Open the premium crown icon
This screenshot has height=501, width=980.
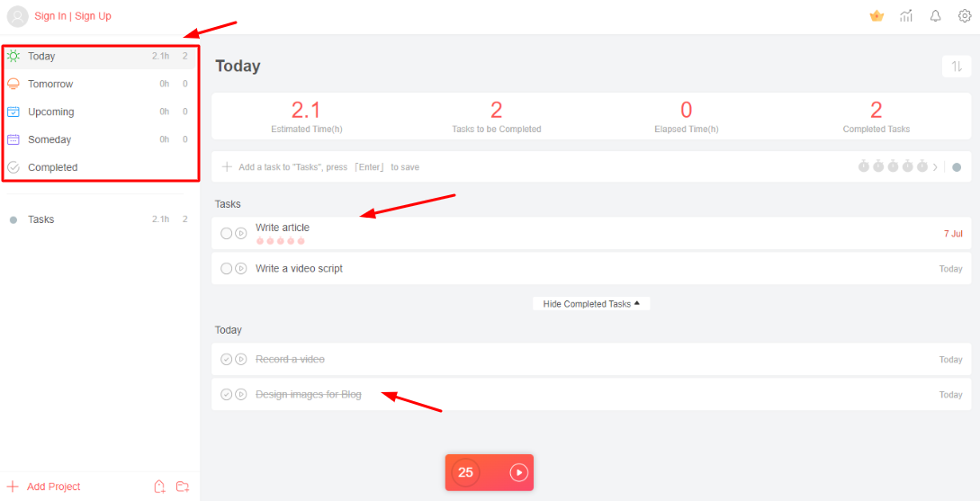(x=877, y=16)
